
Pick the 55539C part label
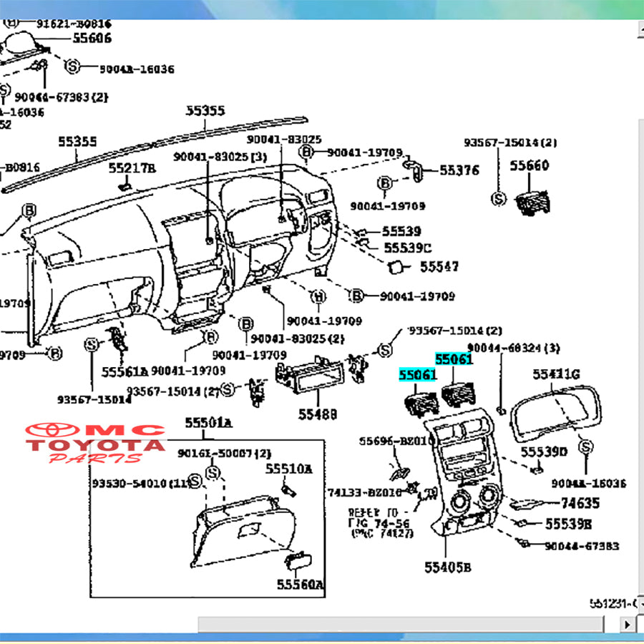[407, 248]
